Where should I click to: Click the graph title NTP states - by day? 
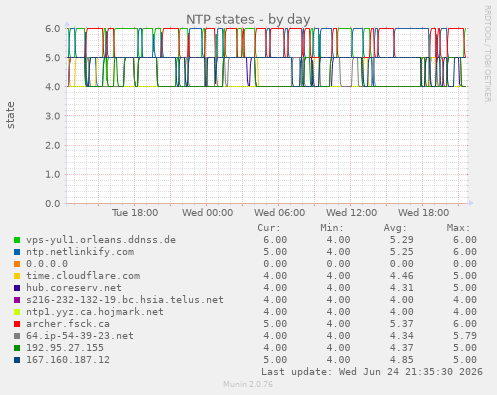coord(248,19)
